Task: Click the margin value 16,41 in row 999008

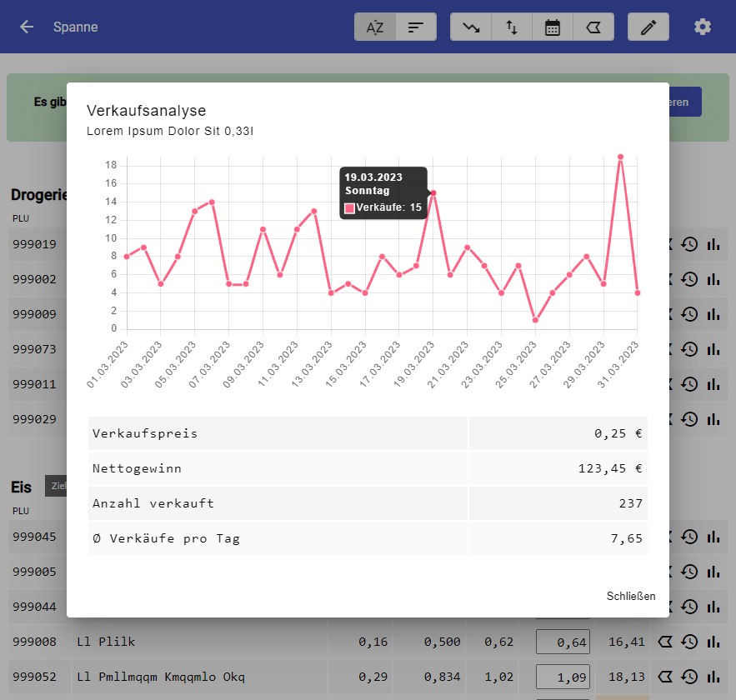Action: 627,642
